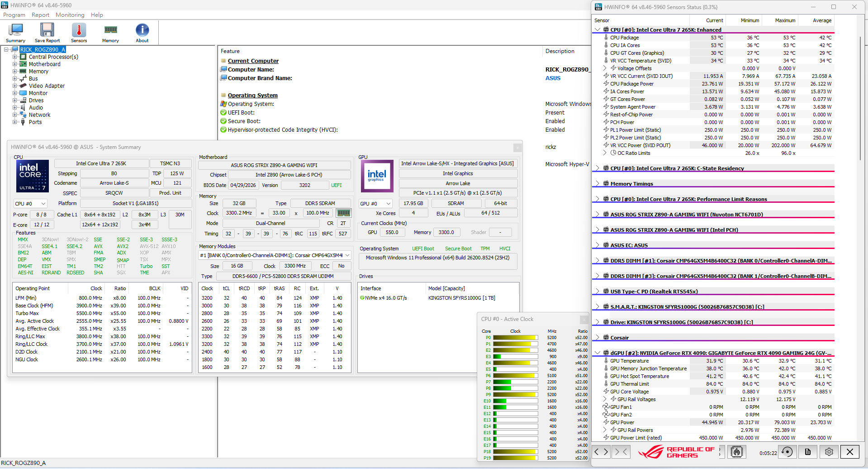Click the CPU flame stress icon

(737, 452)
